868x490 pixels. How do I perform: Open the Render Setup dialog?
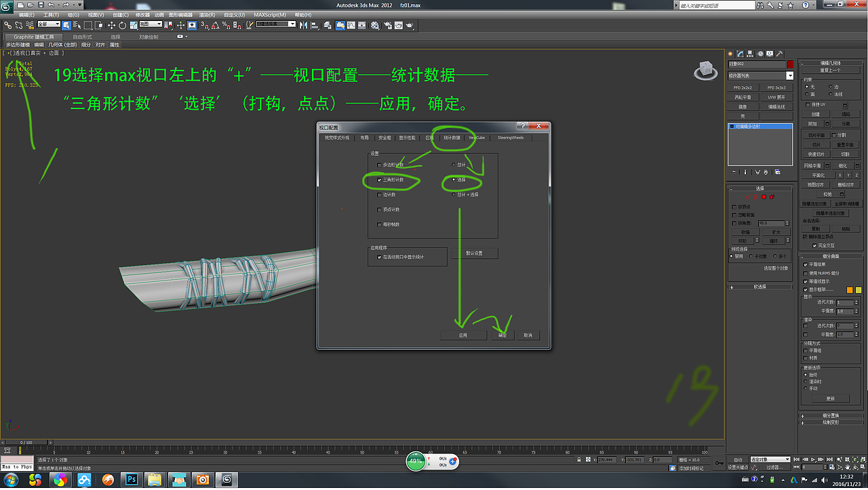387,25
